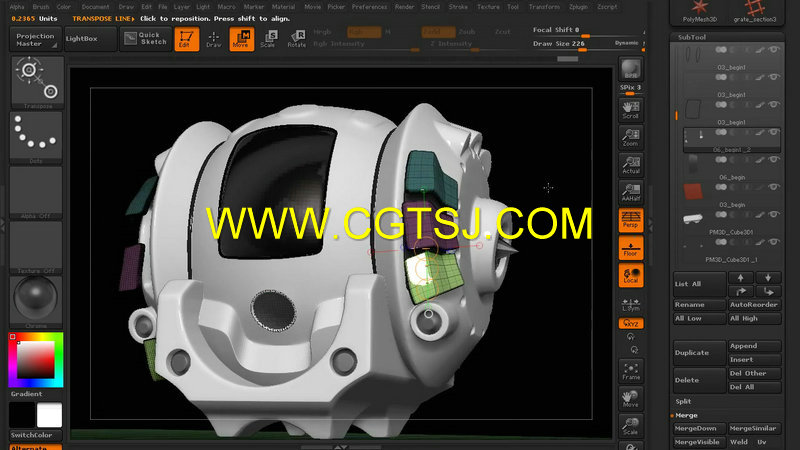
Task: Toggle the Floor grid
Action: coord(631,248)
